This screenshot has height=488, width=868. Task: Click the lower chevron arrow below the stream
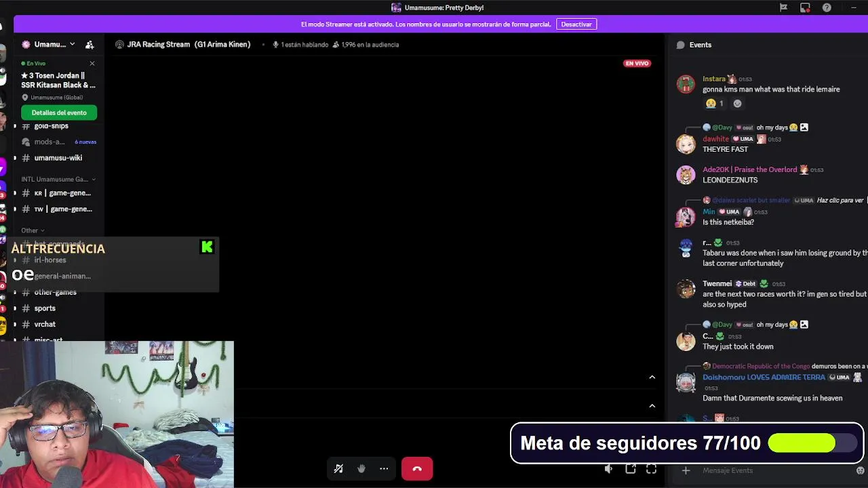click(652, 406)
